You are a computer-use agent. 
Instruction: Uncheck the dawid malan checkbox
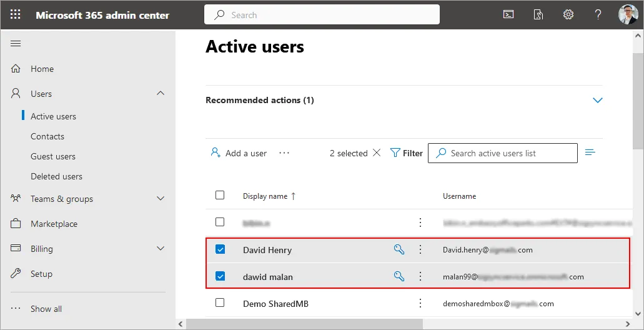(x=220, y=276)
